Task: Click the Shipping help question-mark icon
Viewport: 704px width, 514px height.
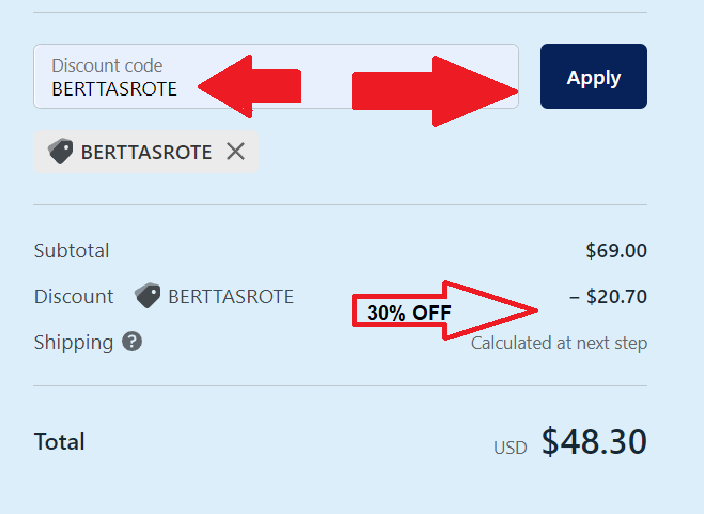Action: click(132, 342)
